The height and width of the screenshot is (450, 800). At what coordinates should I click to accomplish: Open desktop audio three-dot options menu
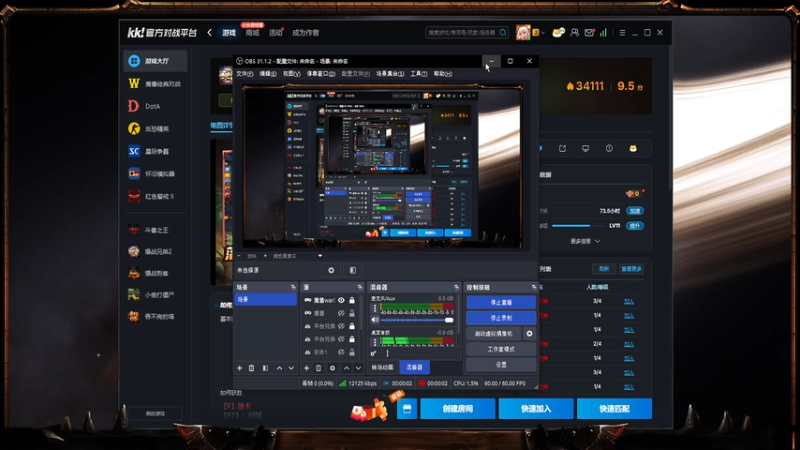pyautogui.click(x=375, y=342)
